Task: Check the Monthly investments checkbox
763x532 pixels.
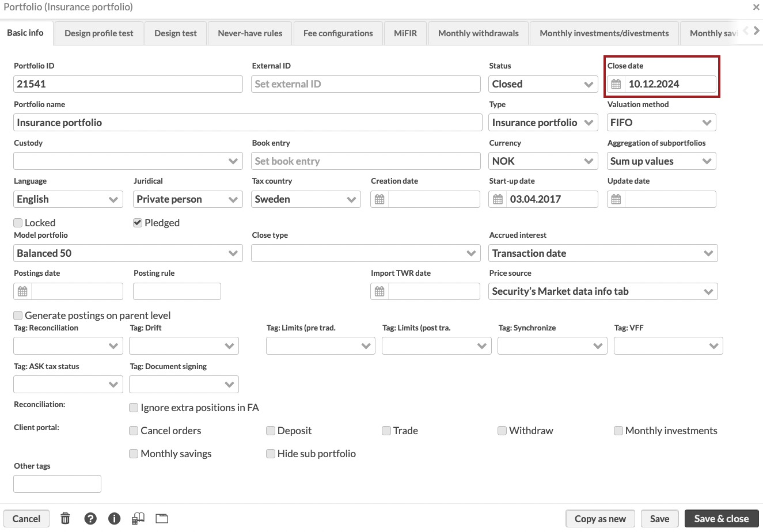Action: [618, 431]
